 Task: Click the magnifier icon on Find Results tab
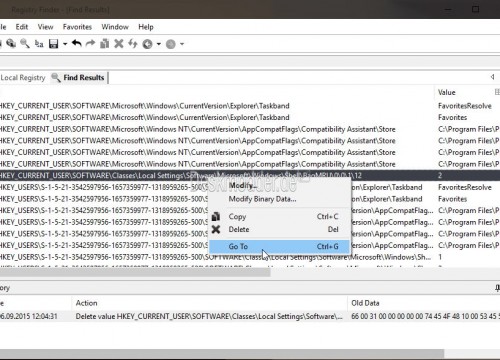(56, 78)
